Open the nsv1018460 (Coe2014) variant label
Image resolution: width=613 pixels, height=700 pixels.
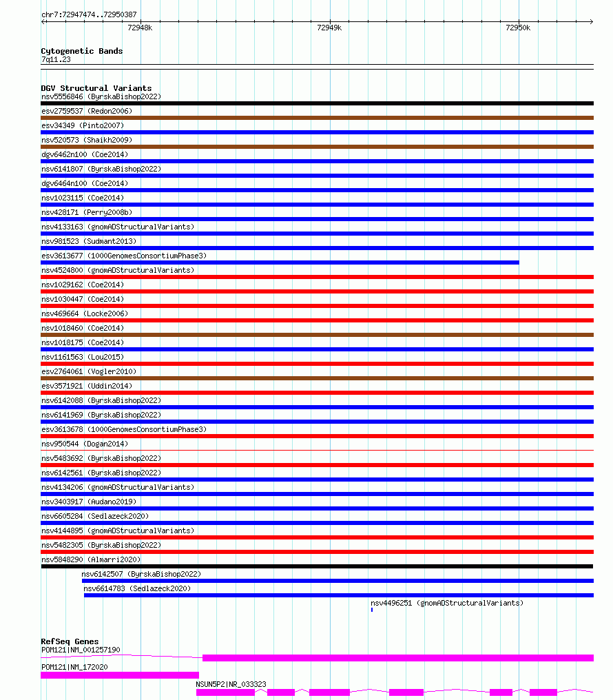coord(83,328)
